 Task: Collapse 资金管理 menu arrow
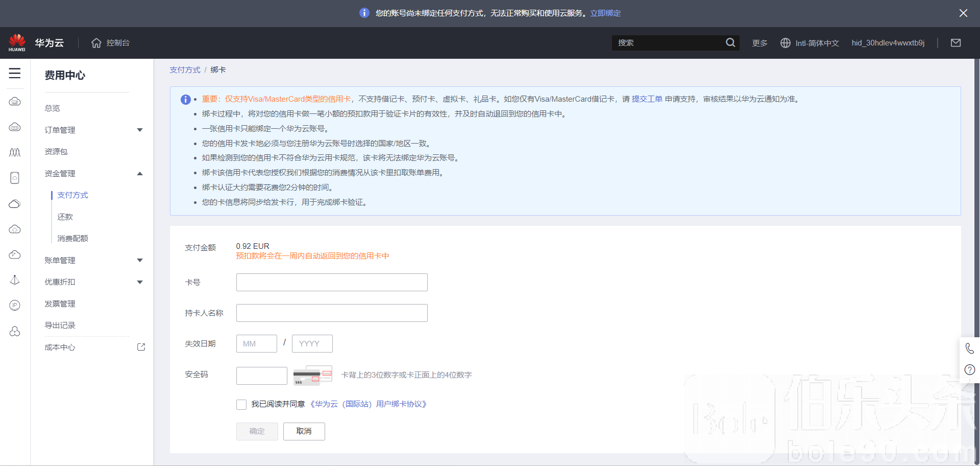[x=140, y=174]
